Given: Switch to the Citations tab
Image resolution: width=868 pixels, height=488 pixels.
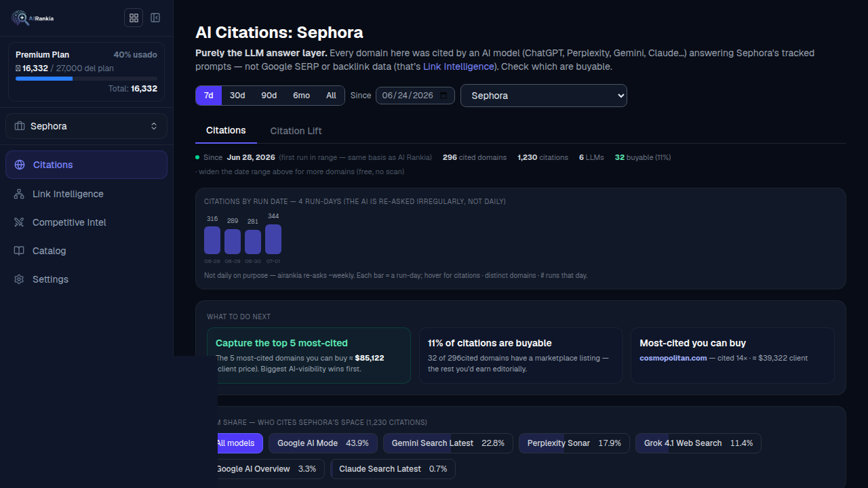Looking at the screenshot, I should click(226, 131).
